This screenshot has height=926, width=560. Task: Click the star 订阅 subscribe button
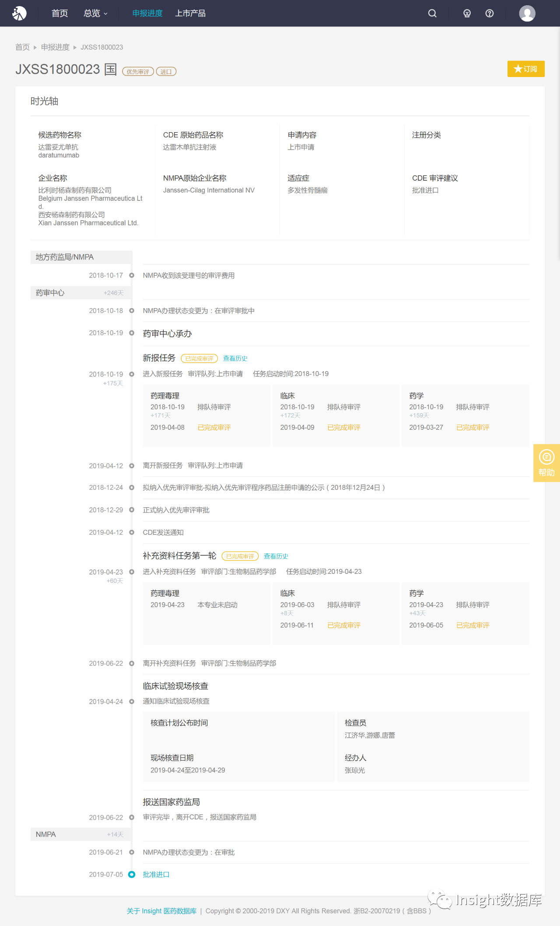526,69
